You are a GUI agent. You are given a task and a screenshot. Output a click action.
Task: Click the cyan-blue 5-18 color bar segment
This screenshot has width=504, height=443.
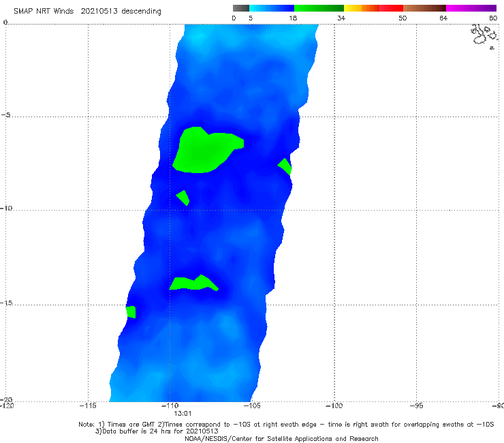pos(272,8)
